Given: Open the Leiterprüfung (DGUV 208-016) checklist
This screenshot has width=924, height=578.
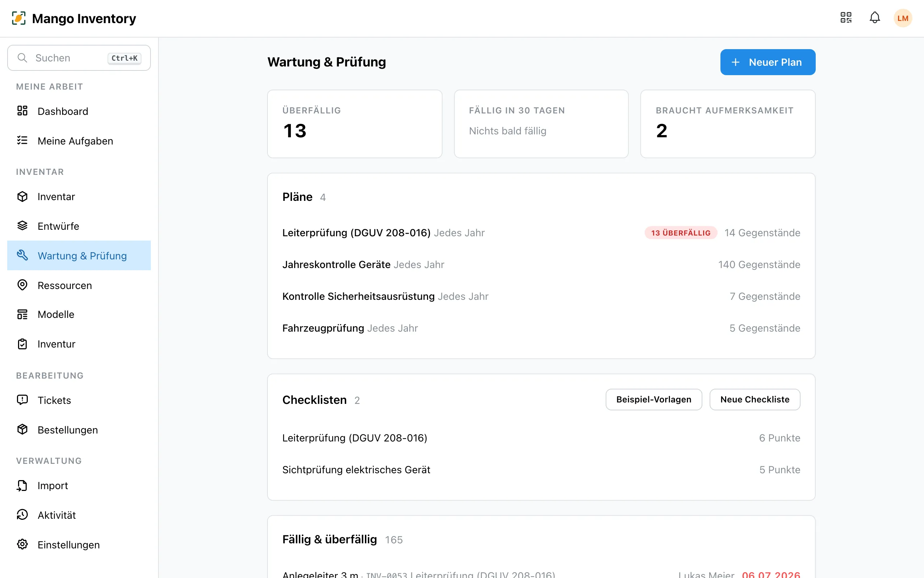Looking at the screenshot, I should tap(541, 438).
